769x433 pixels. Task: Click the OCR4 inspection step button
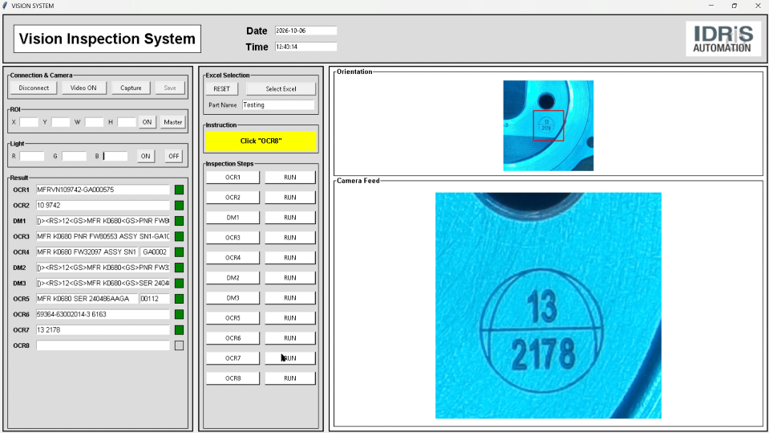pyautogui.click(x=233, y=258)
